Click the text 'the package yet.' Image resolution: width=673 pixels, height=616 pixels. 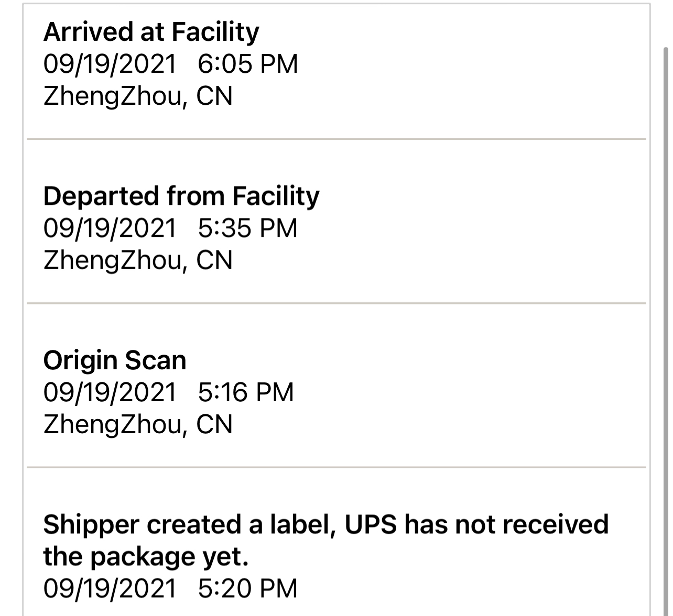[146, 556]
